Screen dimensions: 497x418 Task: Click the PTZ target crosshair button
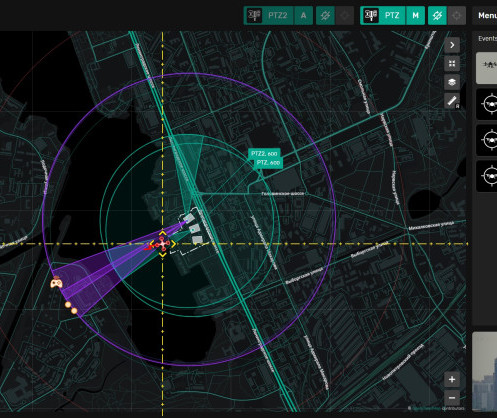(456, 15)
